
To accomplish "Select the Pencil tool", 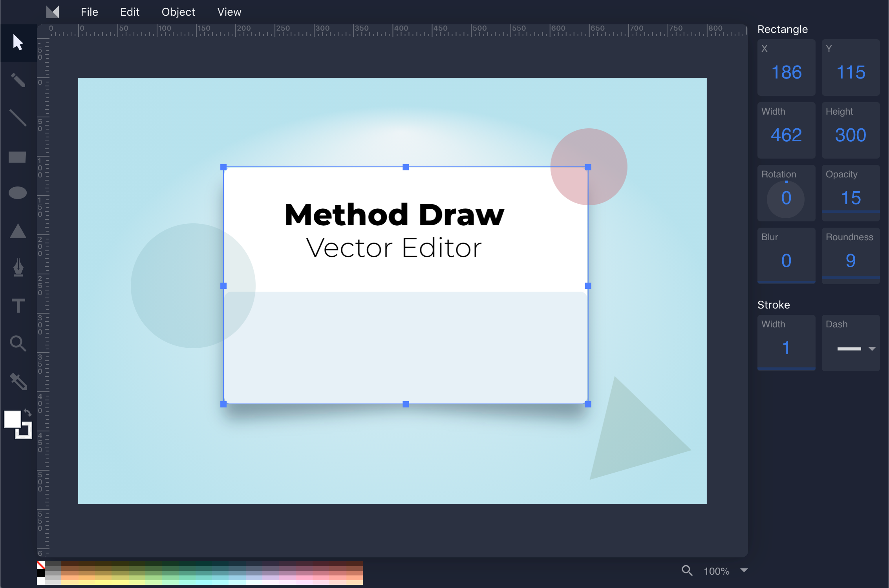I will 18,80.
